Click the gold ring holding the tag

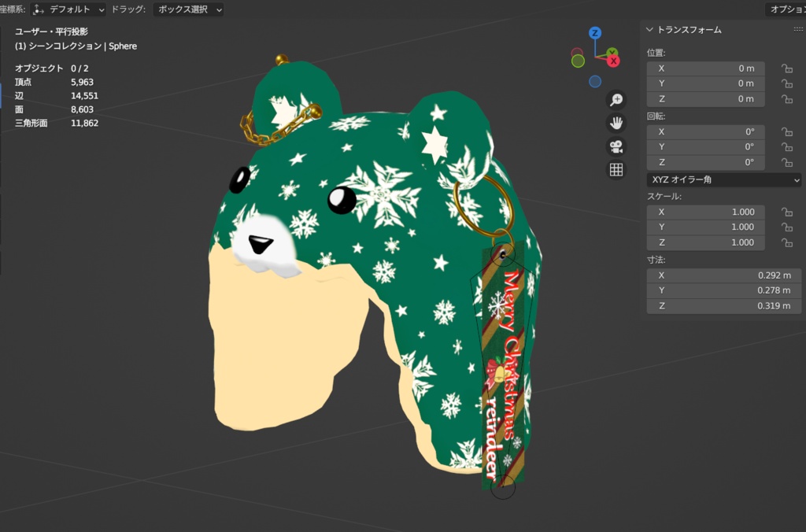pyautogui.click(x=483, y=207)
